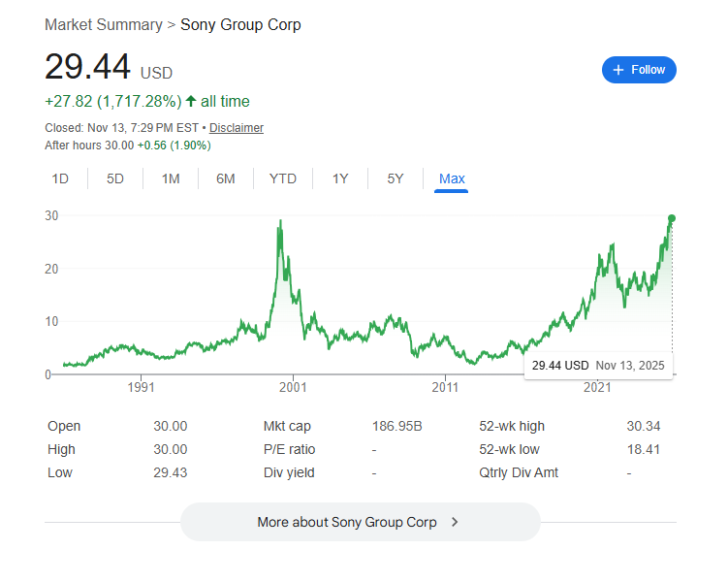Open More about Sony Group Corp
The height and width of the screenshot is (582, 728).
347,522
